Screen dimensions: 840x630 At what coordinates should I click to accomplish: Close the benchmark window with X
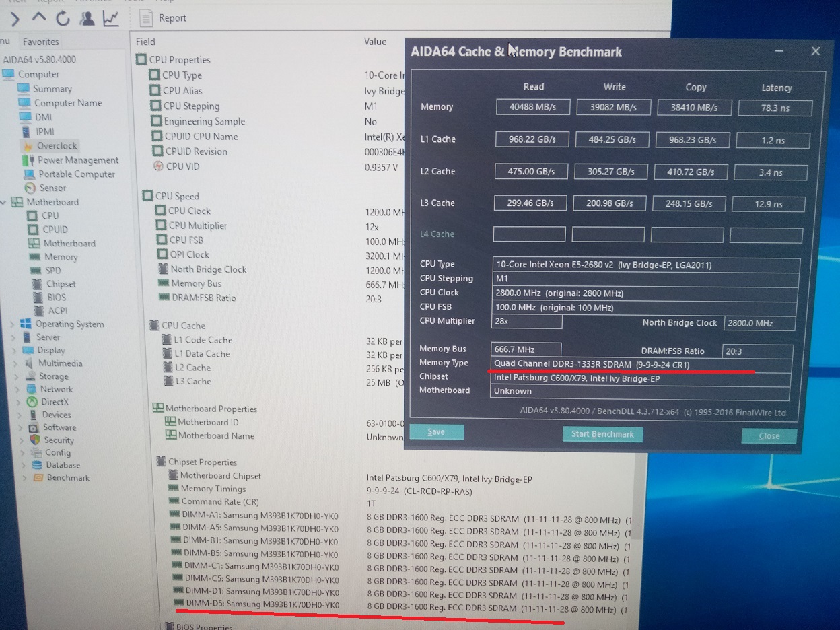point(815,51)
